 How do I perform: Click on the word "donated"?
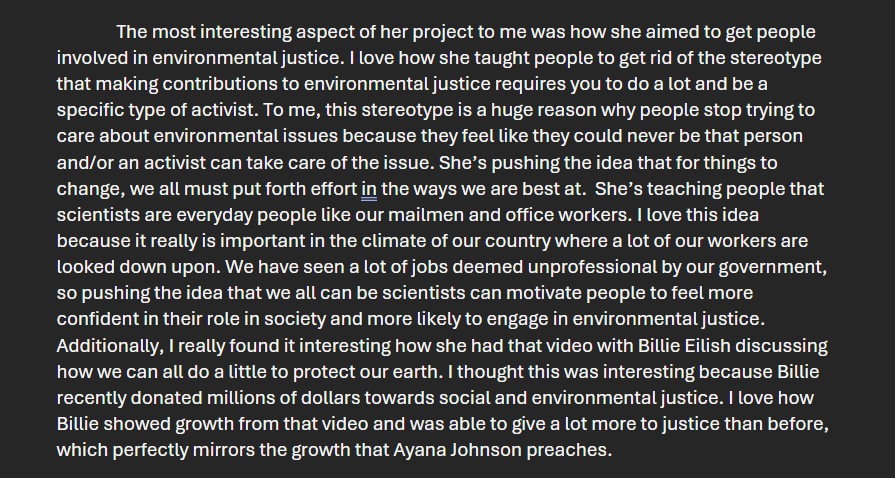click(x=170, y=398)
